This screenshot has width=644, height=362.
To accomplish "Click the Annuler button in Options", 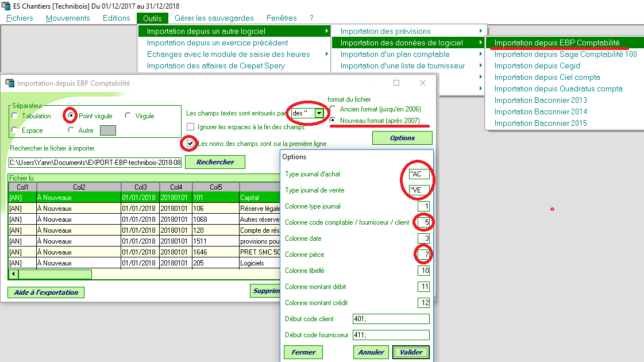I will point(371,352).
